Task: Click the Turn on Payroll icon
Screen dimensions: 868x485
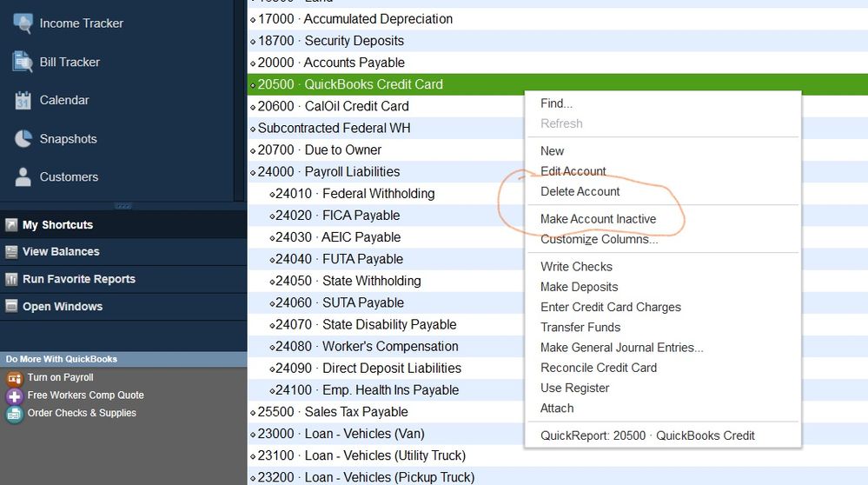Action: pos(15,378)
